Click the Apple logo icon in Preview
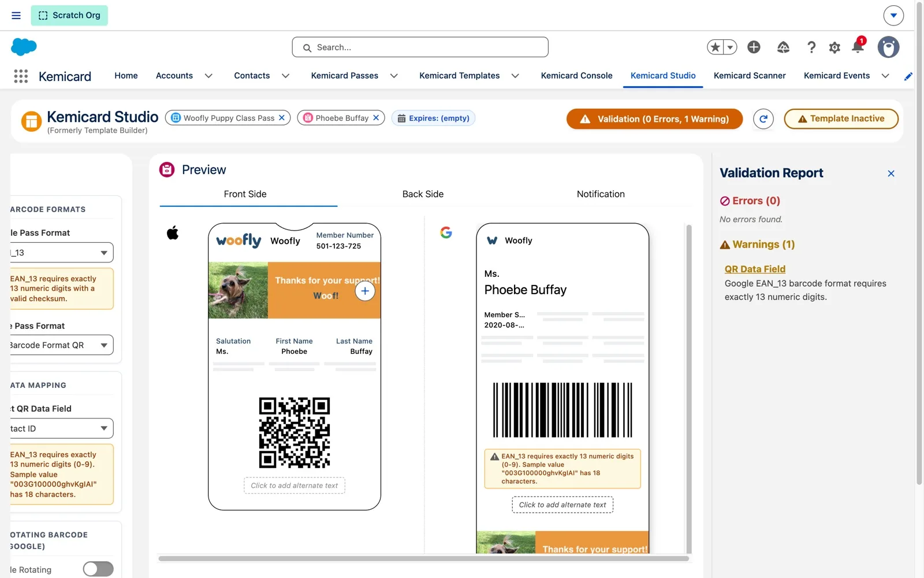 [173, 233]
